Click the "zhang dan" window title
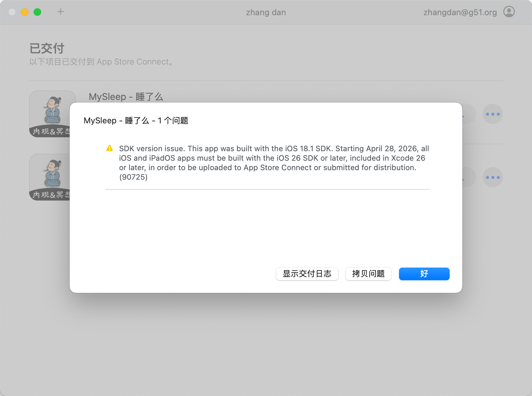 click(266, 12)
